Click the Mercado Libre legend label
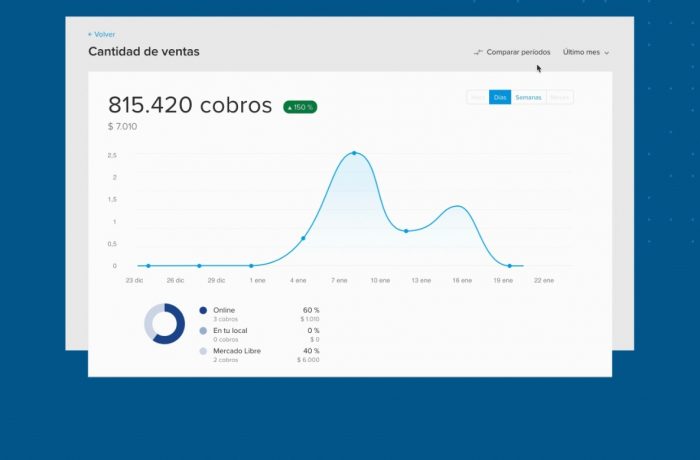Viewport: 700px width, 460px height. (237, 351)
